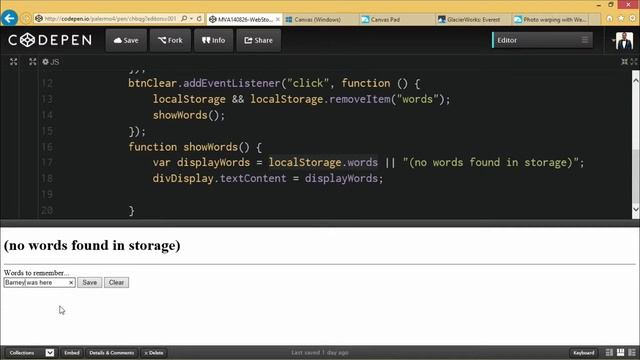Image resolution: width=640 pixels, height=360 pixels.
Task: Open the dropdown arrow beside avatar
Action: pos(613,40)
